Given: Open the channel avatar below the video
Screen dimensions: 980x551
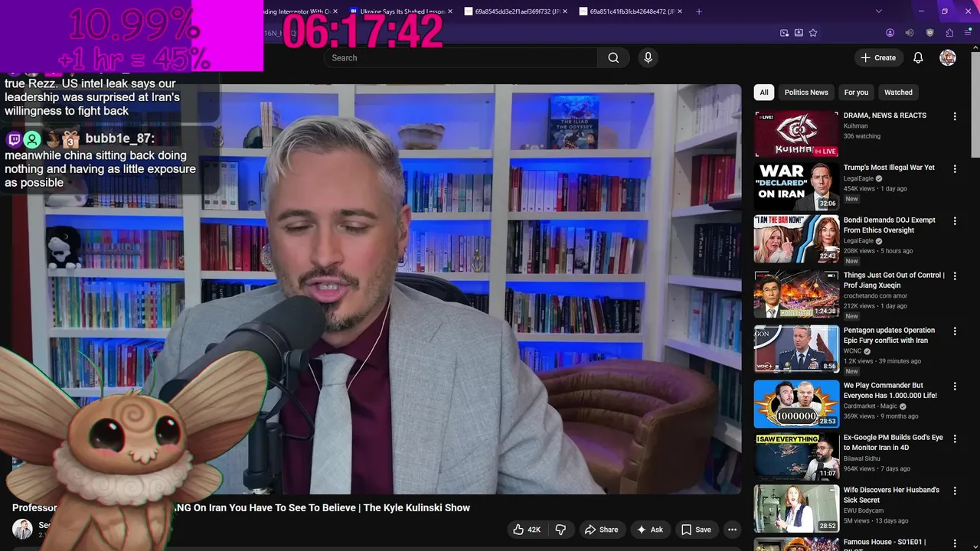Looking at the screenshot, I should click(x=22, y=529).
